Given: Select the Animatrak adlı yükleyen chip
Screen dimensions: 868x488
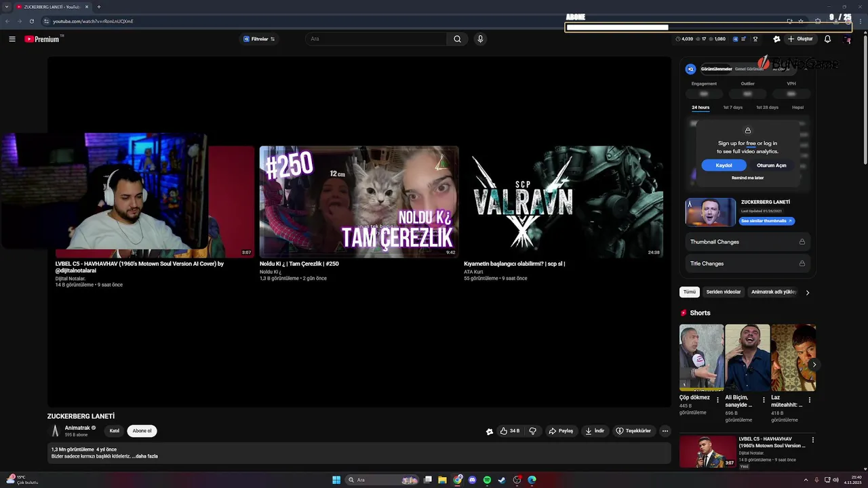Looking at the screenshot, I should point(773,292).
